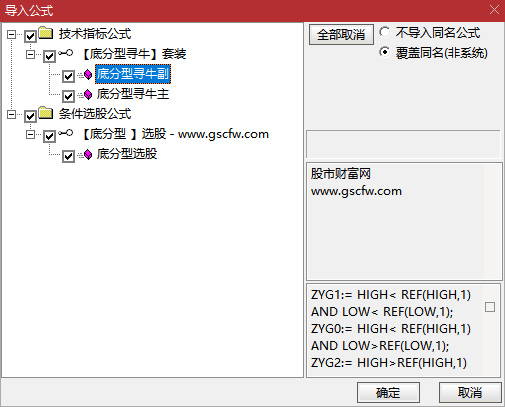Click the magenta formula icon of 底分型选股
The image size is (505, 407).
pyautogui.click(x=88, y=154)
